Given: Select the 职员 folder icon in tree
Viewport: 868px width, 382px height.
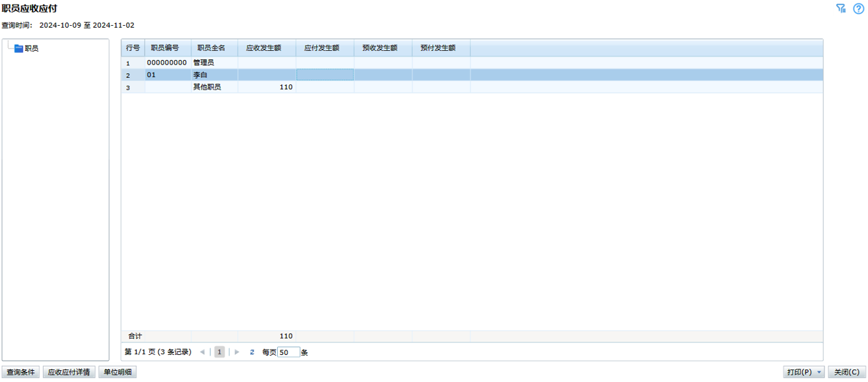Looking at the screenshot, I should click(18, 49).
